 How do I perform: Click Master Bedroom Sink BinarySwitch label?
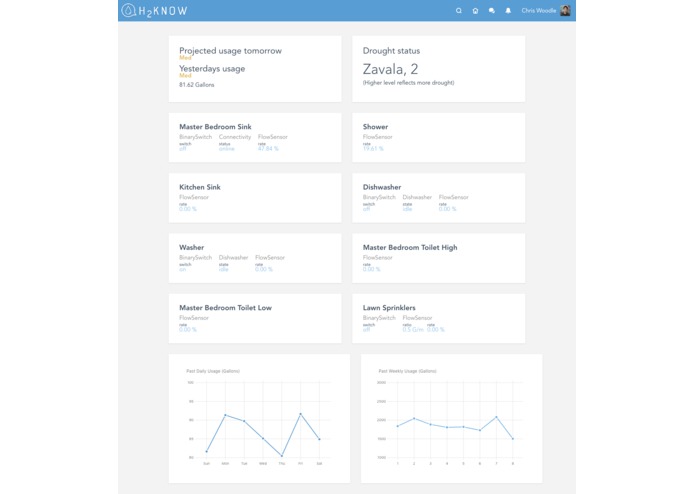pos(195,137)
